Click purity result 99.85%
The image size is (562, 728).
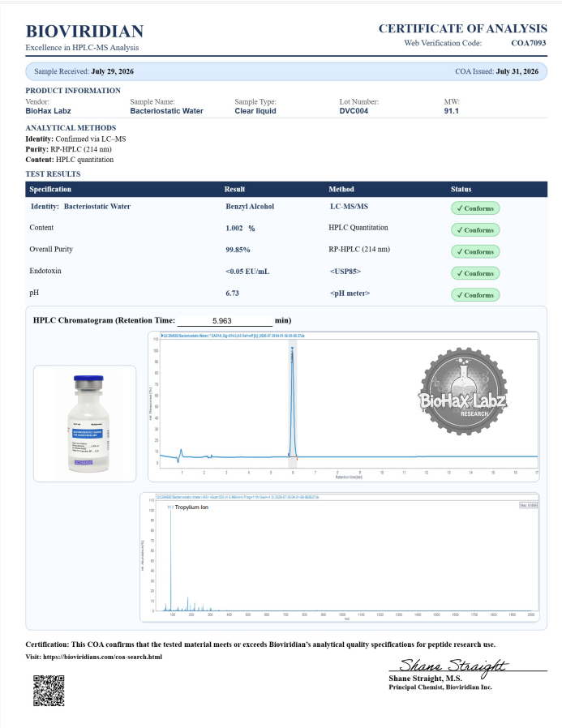coord(238,250)
